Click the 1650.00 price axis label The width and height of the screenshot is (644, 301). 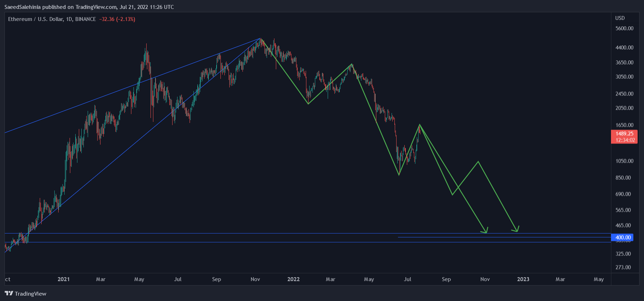pyautogui.click(x=624, y=125)
